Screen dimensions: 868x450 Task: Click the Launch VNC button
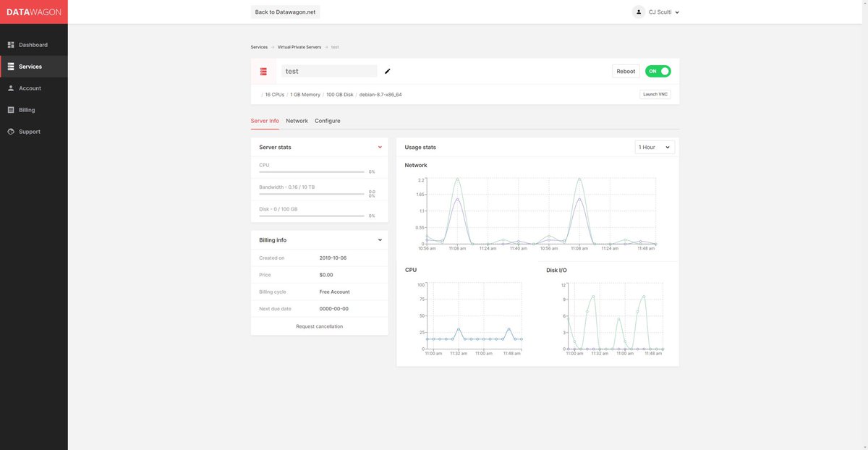pyautogui.click(x=655, y=94)
